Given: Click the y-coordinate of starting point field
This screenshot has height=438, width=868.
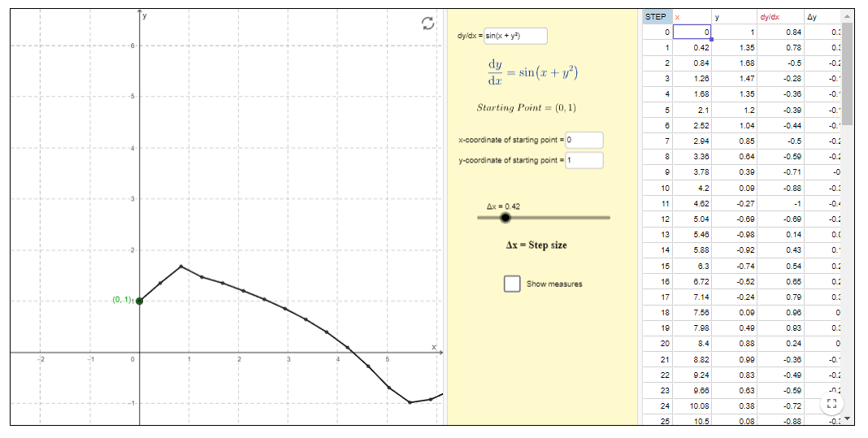Looking at the screenshot, I should pos(584,160).
